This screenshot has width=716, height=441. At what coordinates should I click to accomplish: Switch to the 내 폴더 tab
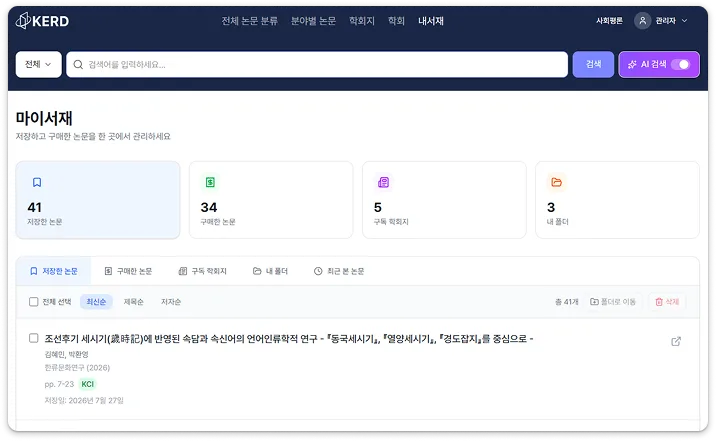[x=270, y=271]
